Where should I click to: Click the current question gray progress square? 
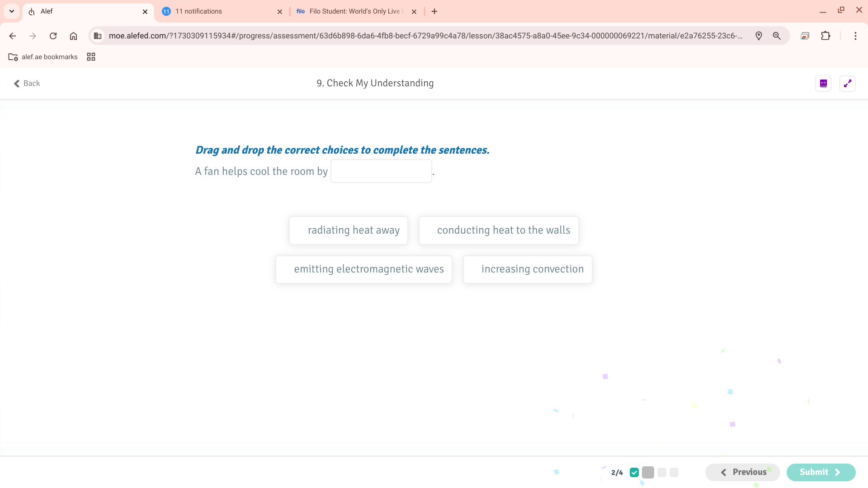tap(648, 473)
